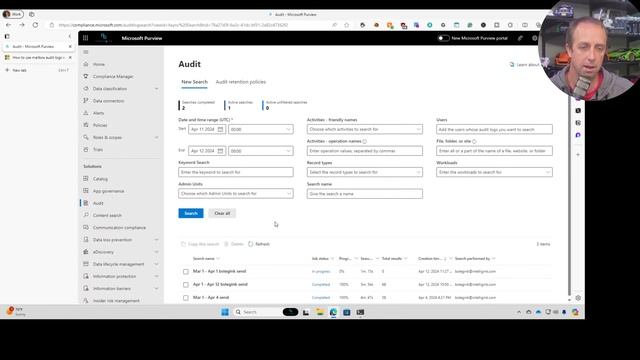Image resolution: width=640 pixels, height=360 pixels.
Task: Click browser Back arrow
Action: click(8, 25)
